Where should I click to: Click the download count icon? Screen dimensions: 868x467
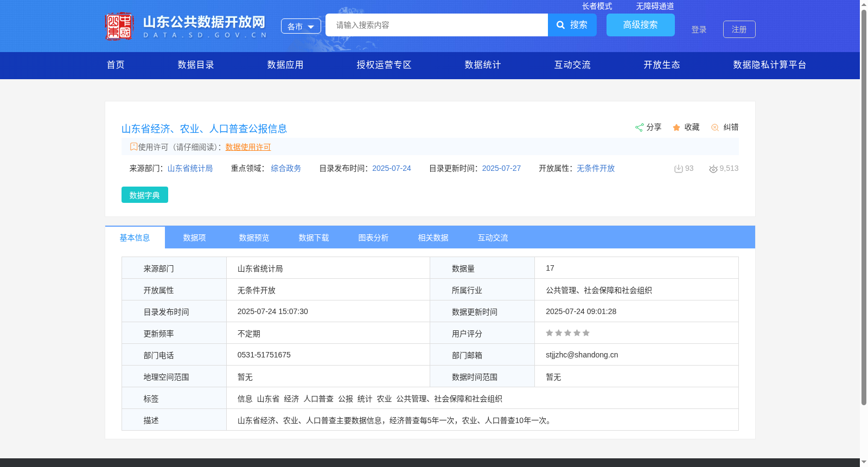(678, 169)
